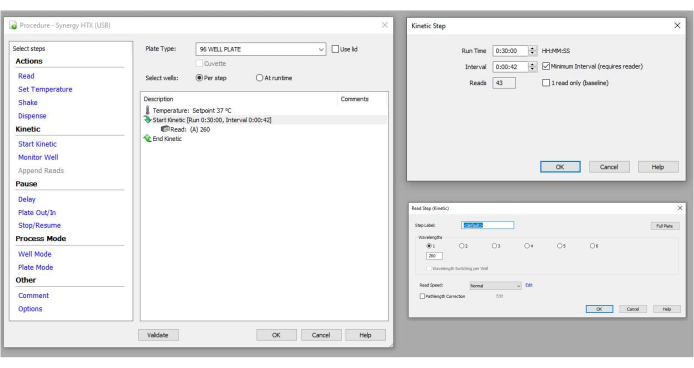Close the Kinetic Step dialog with the X

pos(677,26)
